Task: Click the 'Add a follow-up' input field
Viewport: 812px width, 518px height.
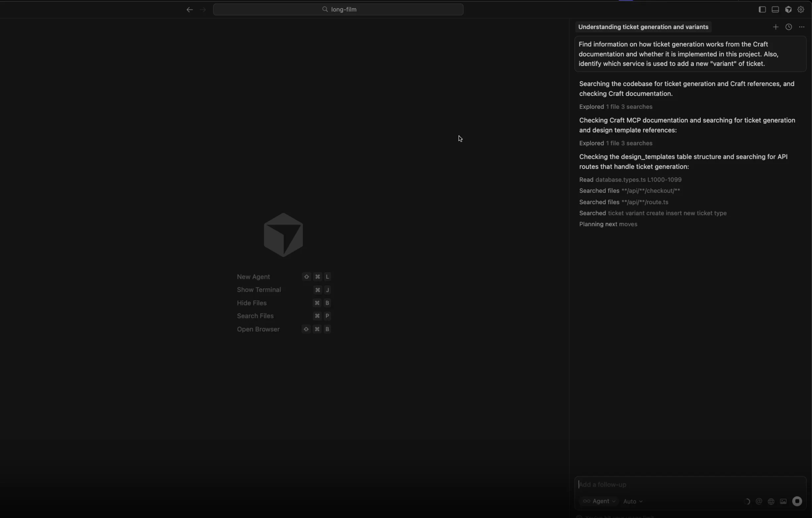Action: tap(657, 485)
